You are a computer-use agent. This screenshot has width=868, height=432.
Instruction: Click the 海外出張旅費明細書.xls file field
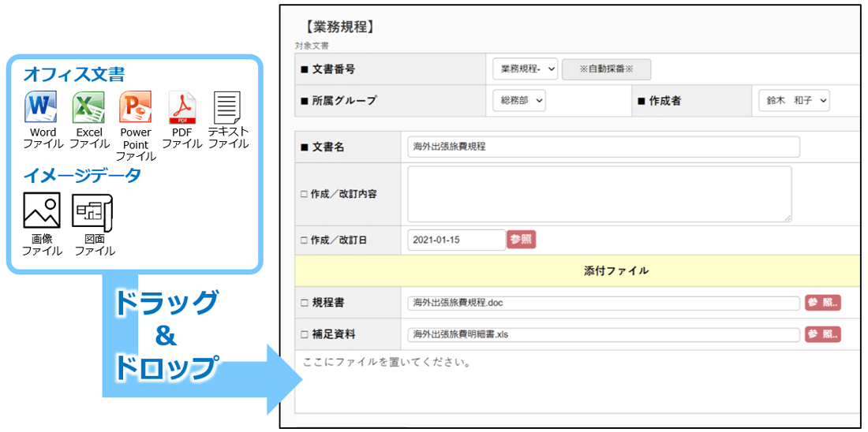click(604, 335)
